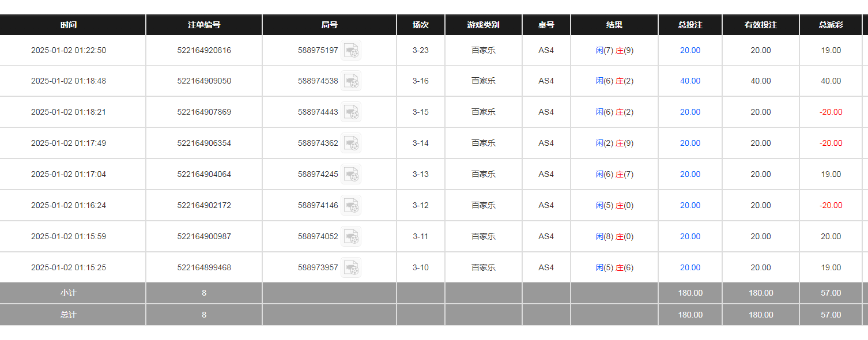
Task: Open total bet link for order 522164899468
Action: [690, 268]
